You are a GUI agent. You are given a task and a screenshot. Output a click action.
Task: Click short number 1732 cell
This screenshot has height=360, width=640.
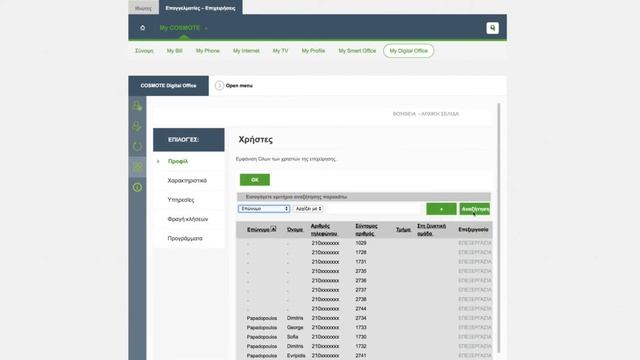[361, 346]
